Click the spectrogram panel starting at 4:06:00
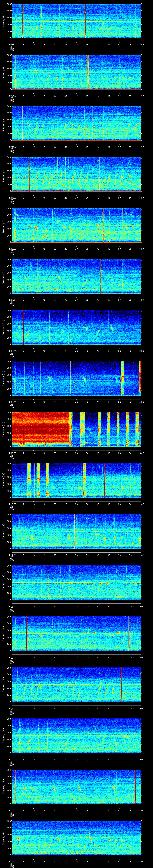The height and width of the screenshot is (868, 153). point(77,276)
